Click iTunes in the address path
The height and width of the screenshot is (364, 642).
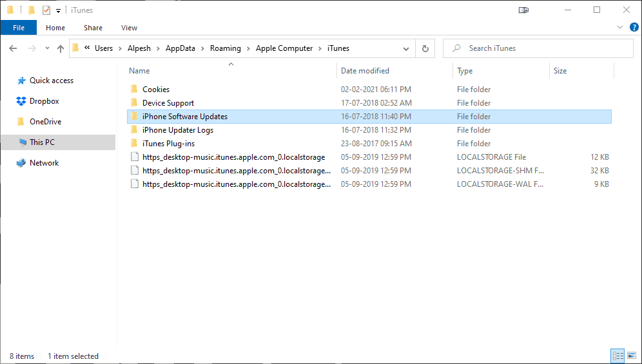click(338, 48)
